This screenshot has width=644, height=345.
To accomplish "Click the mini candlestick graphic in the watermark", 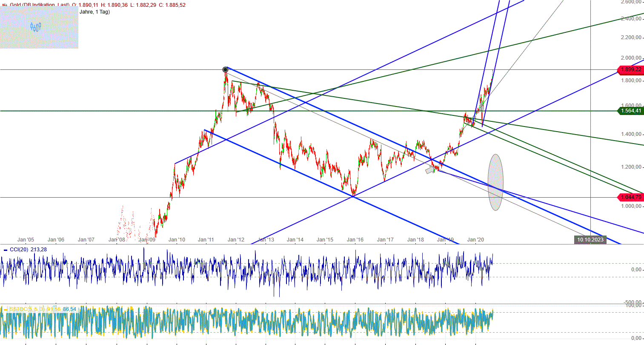I will tap(35, 26).
